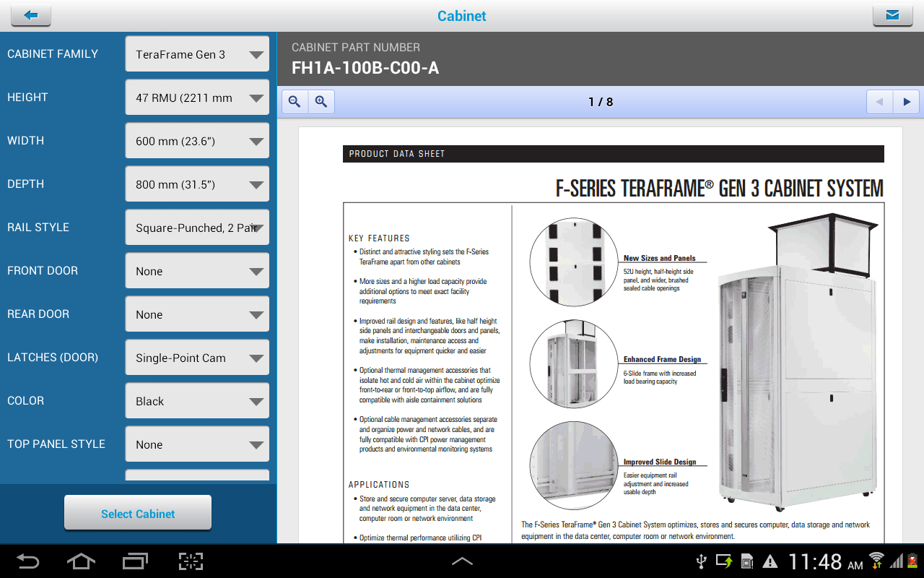Viewport: 924px width, 578px height.
Task: Tap the CABINET FAMILY label
Action: (53, 53)
